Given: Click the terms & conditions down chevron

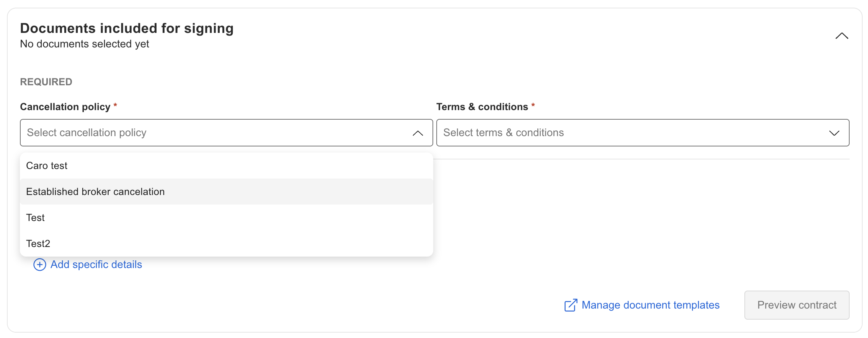Looking at the screenshot, I should pos(834,133).
